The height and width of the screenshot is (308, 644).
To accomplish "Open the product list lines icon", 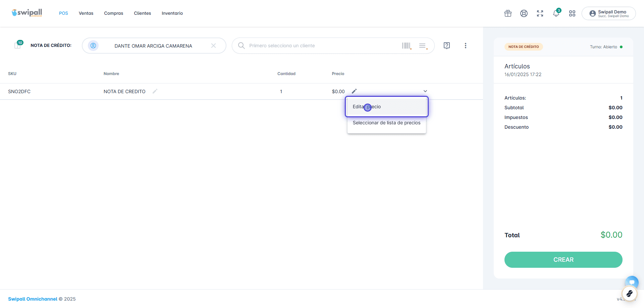I will click(x=423, y=46).
